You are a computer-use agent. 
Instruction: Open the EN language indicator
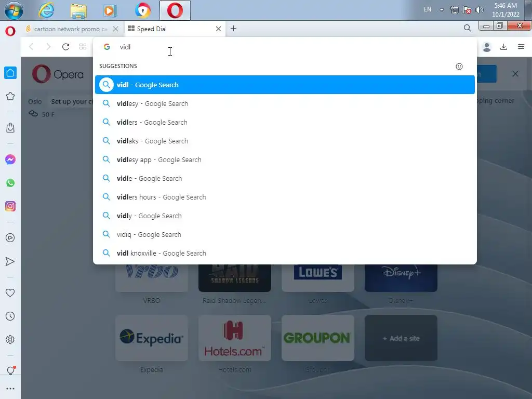click(x=427, y=9)
